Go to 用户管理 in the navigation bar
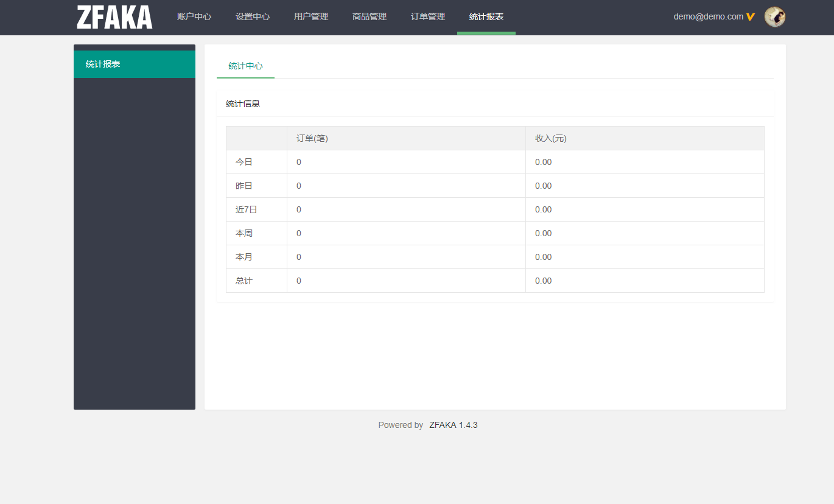Screen dimensions: 834x504 click(x=311, y=17)
